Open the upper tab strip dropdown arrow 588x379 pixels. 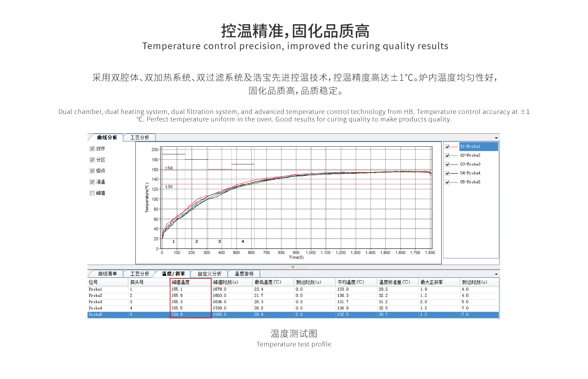click(x=496, y=138)
